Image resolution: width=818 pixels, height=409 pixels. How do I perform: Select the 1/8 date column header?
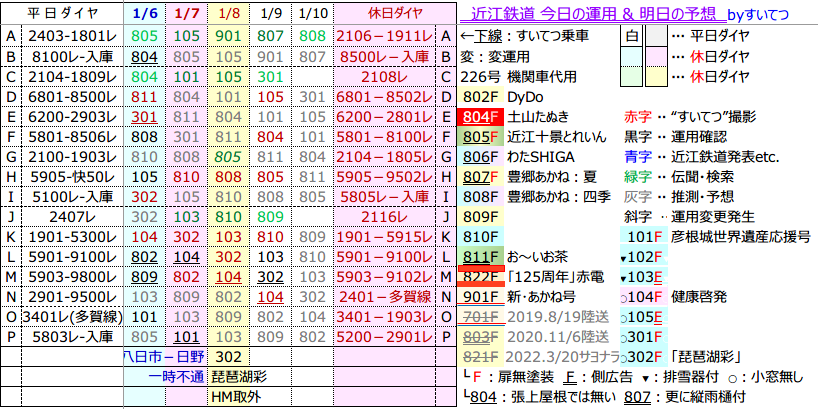tap(227, 14)
